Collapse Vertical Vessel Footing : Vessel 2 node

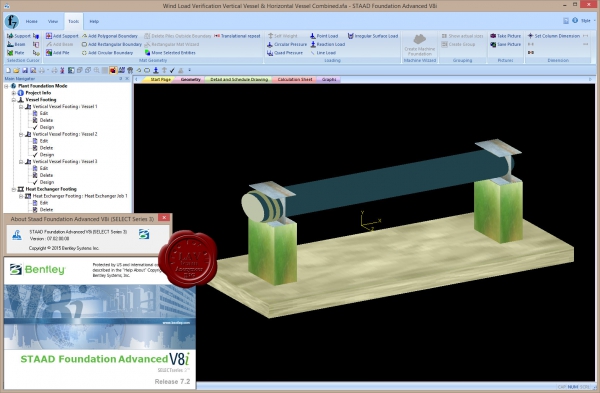coord(21,134)
